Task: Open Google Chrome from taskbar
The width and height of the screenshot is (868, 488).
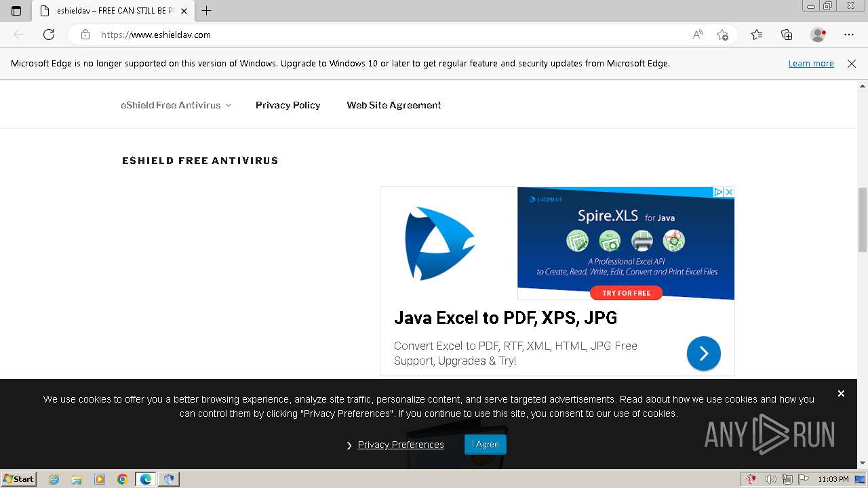Action: point(123,479)
